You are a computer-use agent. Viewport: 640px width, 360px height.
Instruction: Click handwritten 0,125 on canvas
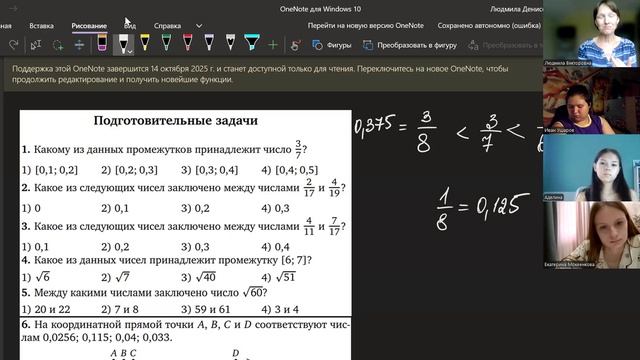pos(503,205)
